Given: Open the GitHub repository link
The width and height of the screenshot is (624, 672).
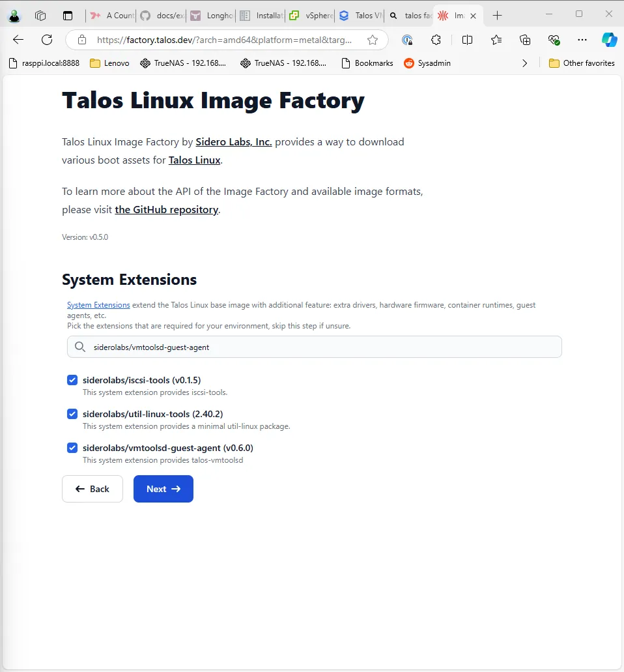Looking at the screenshot, I should pos(166,210).
